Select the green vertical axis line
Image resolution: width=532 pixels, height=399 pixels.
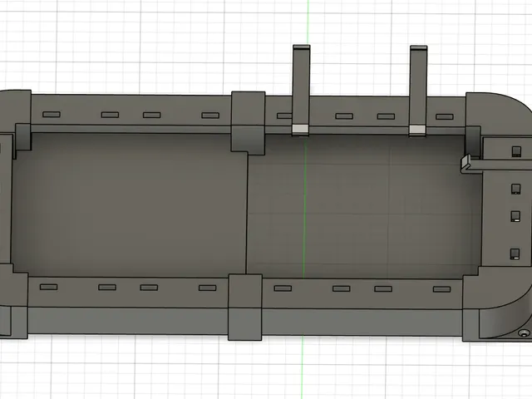tap(304, 199)
